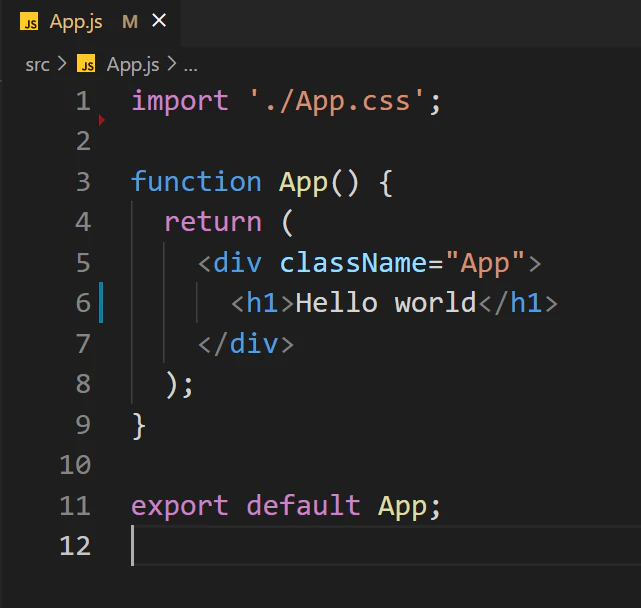Select the App.js editor tab

[91, 21]
